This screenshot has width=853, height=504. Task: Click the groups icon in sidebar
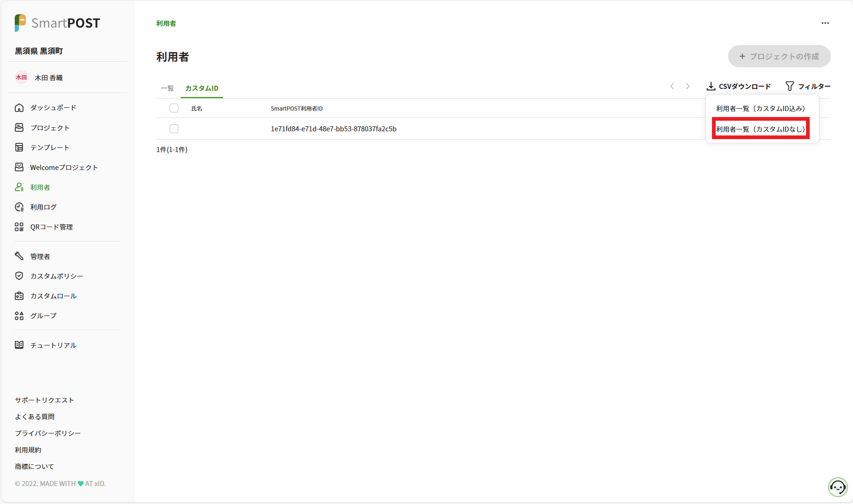[x=19, y=316]
